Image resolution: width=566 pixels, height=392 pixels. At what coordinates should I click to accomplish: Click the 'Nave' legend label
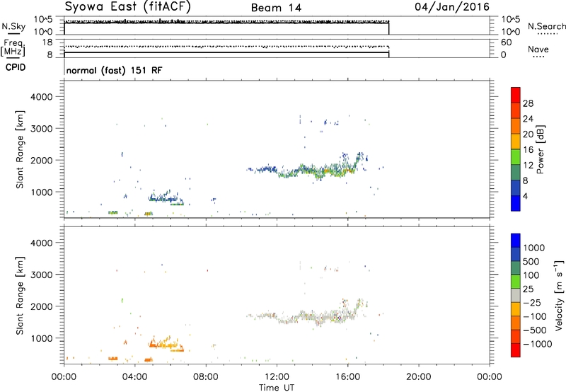(538, 49)
